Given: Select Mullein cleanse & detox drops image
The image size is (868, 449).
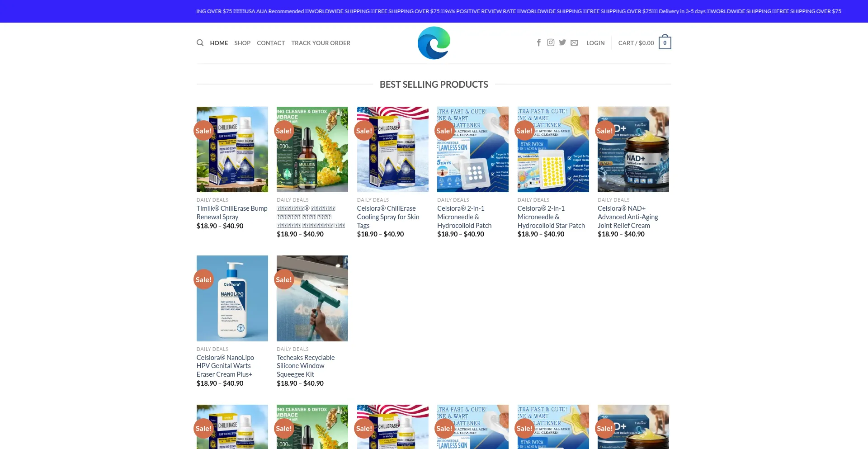Looking at the screenshot, I should pyautogui.click(x=312, y=149).
